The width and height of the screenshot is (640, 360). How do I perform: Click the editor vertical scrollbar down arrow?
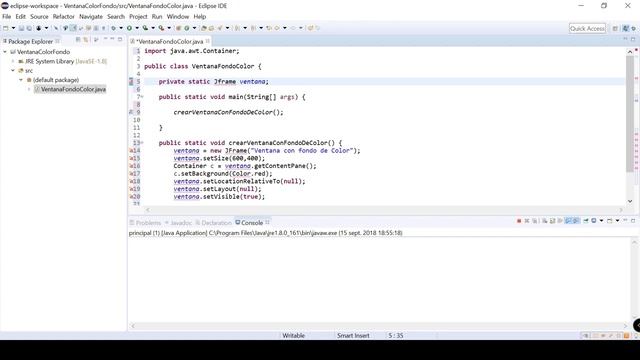point(630,201)
